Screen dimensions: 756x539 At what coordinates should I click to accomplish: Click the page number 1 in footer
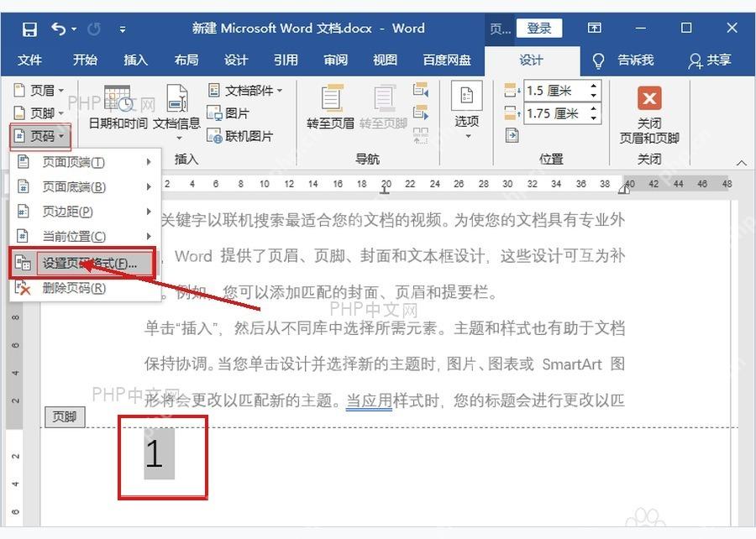[x=155, y=454]
